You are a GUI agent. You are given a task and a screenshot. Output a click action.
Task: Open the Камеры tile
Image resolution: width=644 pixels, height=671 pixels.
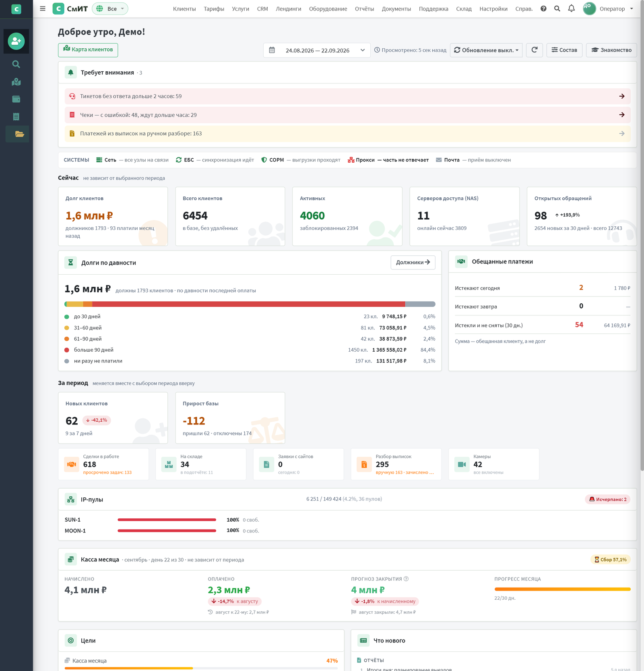(x=494, y=464)
